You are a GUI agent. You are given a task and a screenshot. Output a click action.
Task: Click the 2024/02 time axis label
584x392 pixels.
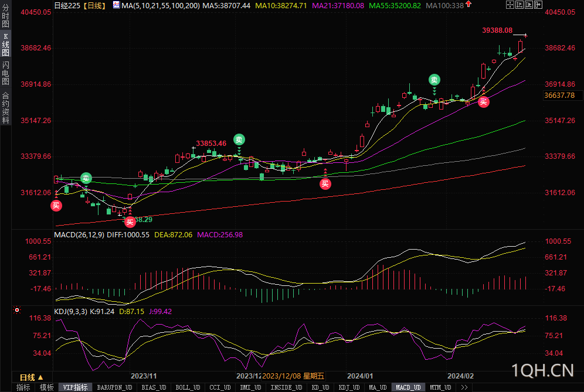point(460,376)
